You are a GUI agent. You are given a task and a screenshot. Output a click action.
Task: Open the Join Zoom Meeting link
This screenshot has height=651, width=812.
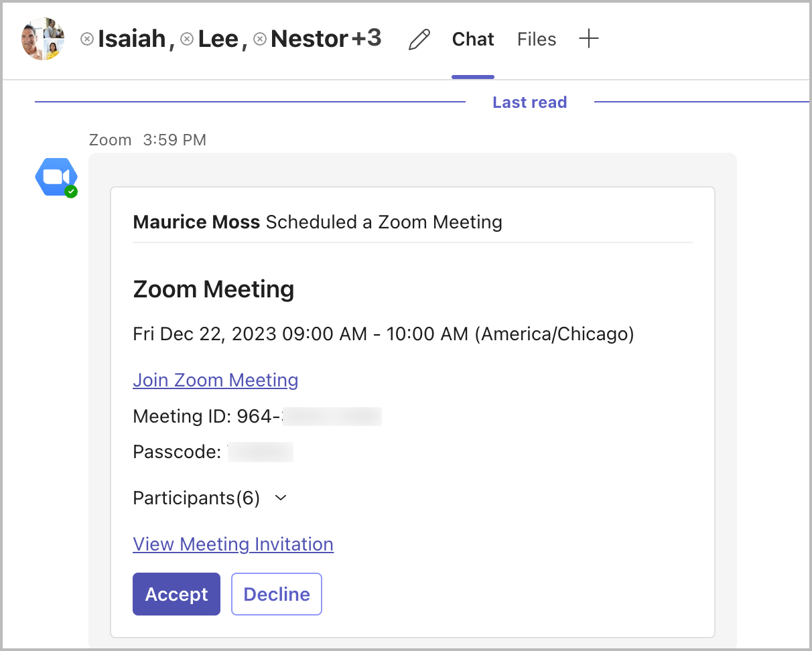pyautogui.click(x=216, y=380)
